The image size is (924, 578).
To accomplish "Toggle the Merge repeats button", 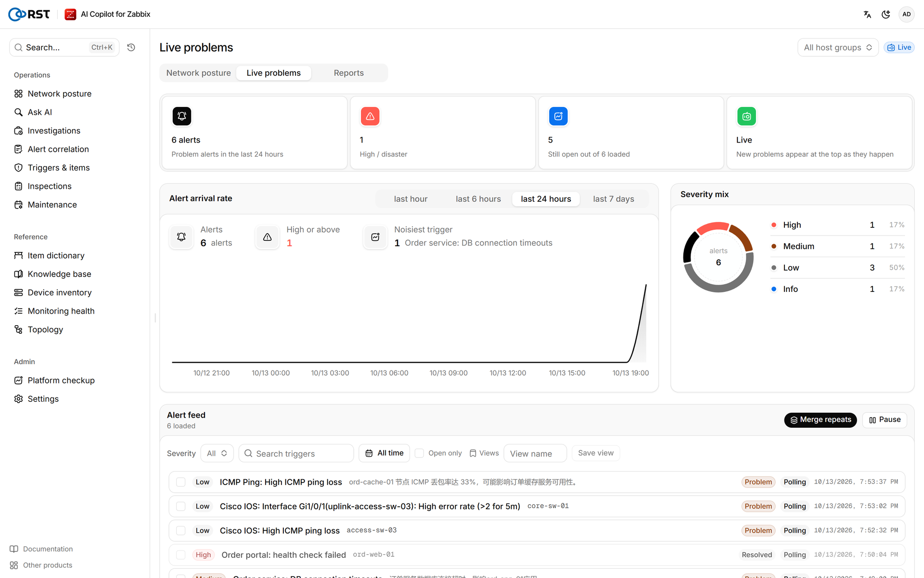I will (821, 420).
